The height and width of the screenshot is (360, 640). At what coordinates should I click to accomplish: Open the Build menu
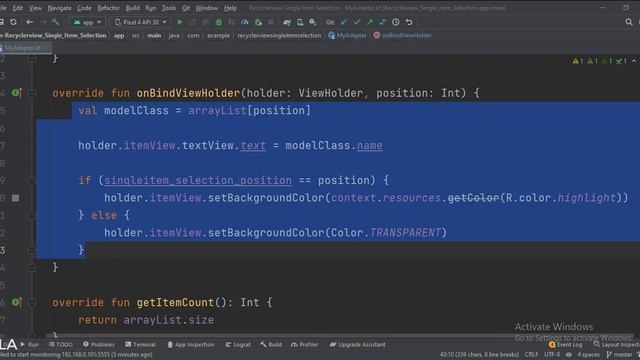point(133,8)
